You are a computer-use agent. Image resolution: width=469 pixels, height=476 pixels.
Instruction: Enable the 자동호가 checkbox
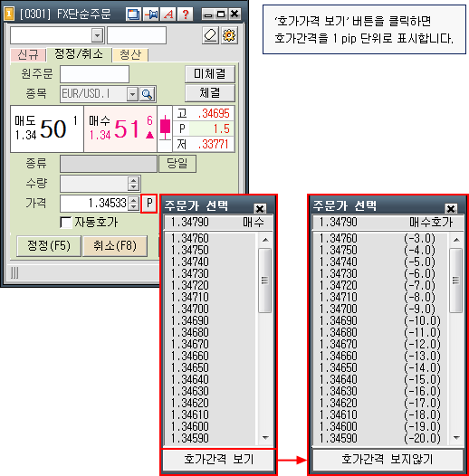[65, 223]
